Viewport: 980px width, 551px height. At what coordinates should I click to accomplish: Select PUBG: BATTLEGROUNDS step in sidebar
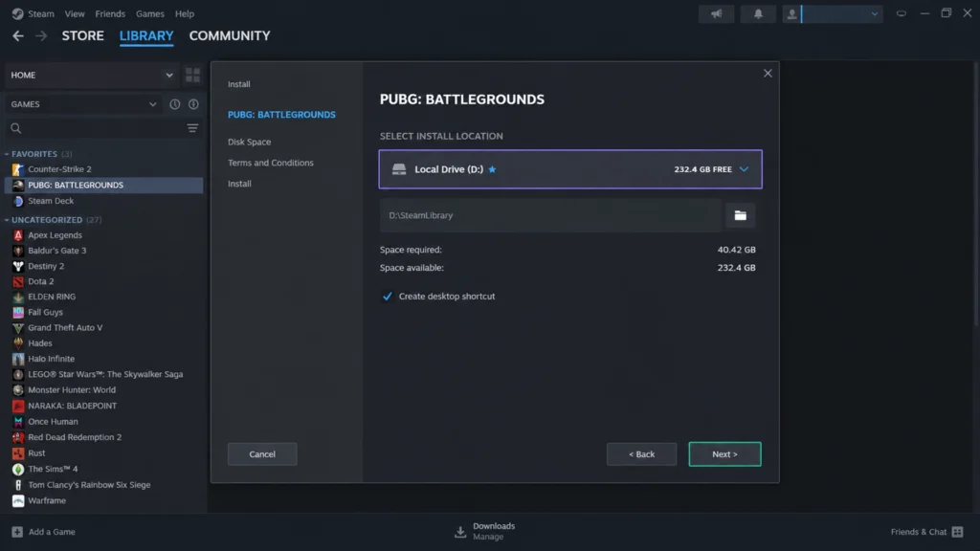(282, 115)
